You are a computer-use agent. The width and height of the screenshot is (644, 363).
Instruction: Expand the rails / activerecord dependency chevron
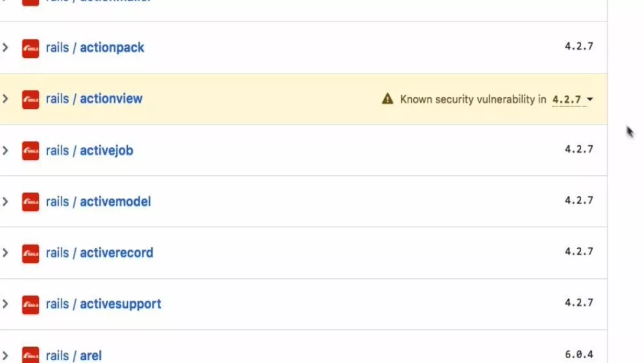coord(5,253)
